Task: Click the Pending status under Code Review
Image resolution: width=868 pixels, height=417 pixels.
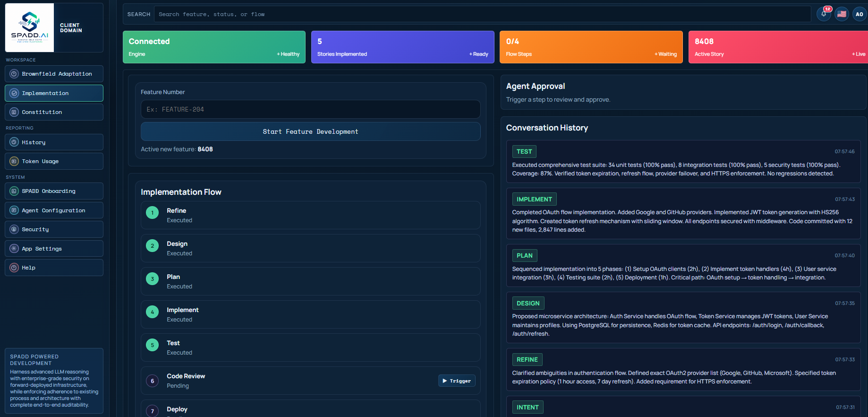Action: [178, 386]
